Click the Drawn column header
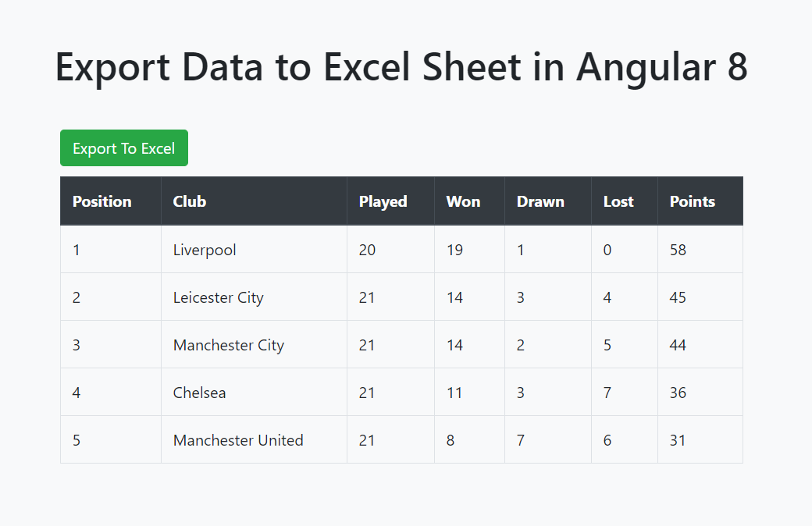Screen dimensions: 812x526 540,201
